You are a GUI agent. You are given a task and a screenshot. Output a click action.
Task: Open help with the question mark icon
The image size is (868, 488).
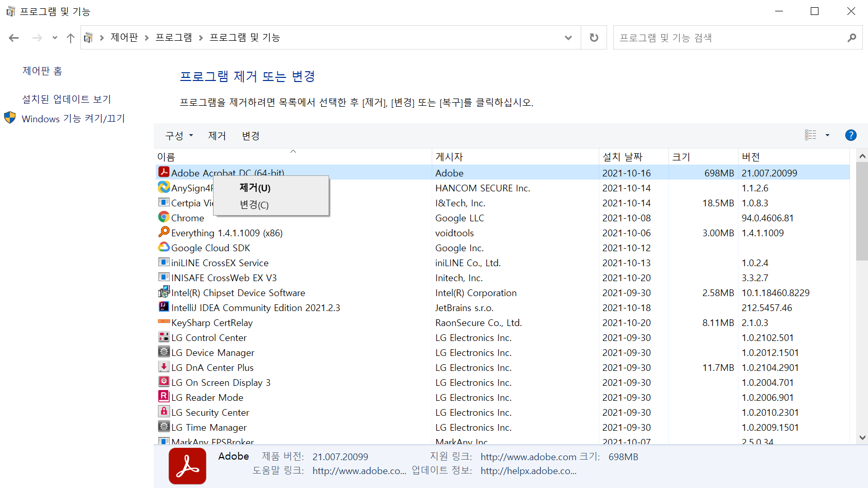[851, 135]
